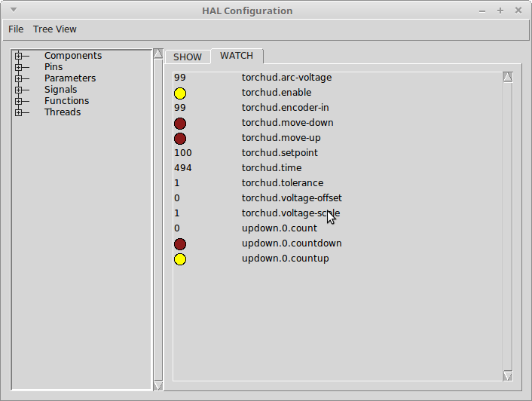532x401 pixels.
Task: Click the torchud.arc-voltage value 99
Action: pyautogui.click(x=180, y=78)
